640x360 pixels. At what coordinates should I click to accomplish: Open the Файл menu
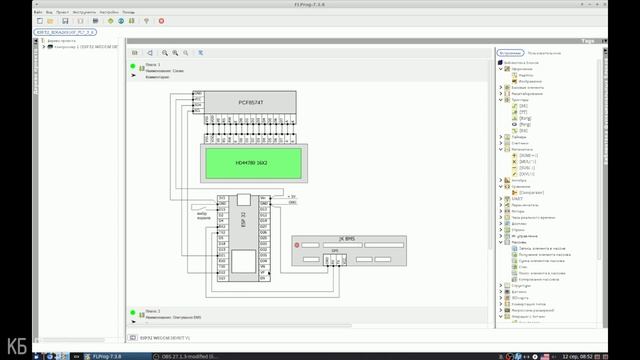38,12
